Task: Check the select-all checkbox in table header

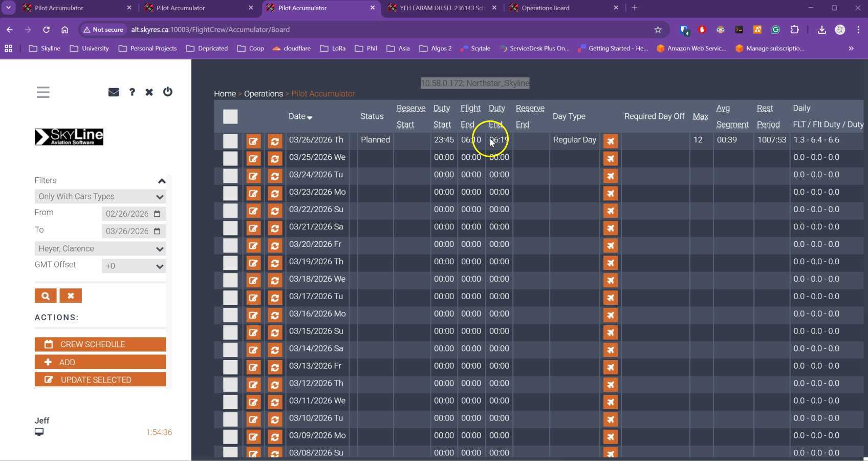Action: tap(230, 117)
